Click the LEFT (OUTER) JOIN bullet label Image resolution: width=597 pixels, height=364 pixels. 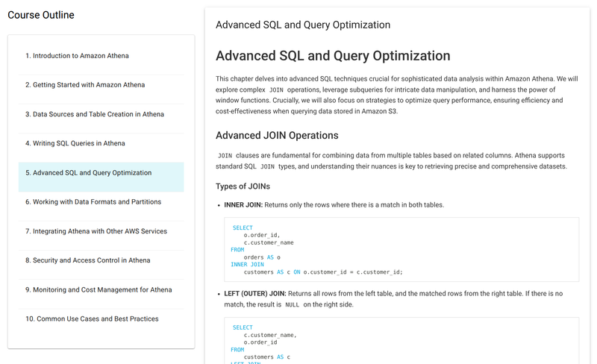(254, 294)
